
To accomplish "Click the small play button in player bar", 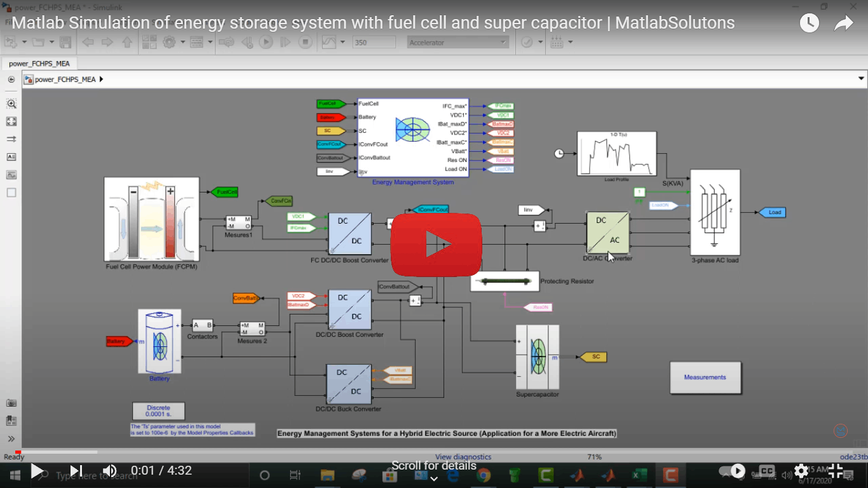I will click(x=37, y=471).
